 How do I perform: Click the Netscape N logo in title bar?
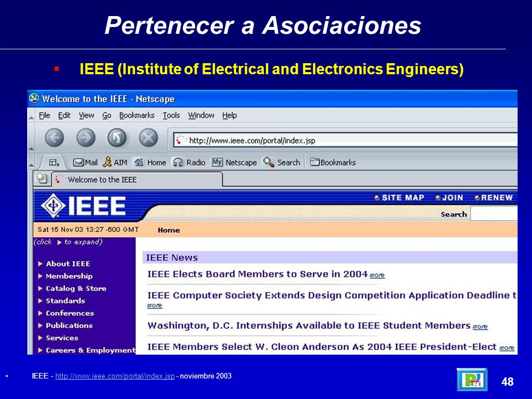tap(34, 99)
